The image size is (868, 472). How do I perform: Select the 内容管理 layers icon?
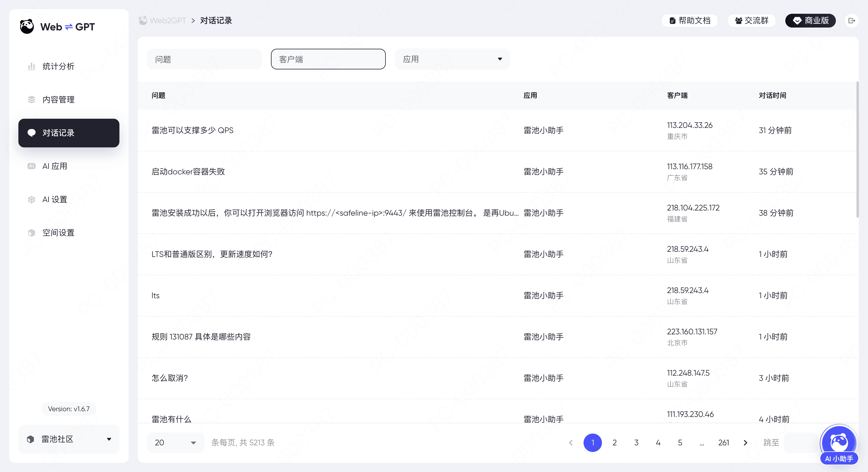tap(31, 99)
